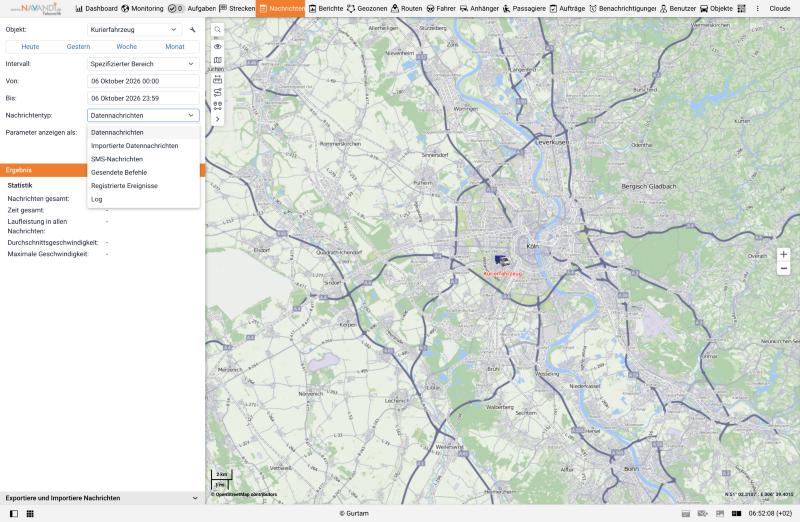The width and height of the screenshot is (800, 522).
Task: Click the wrench object properties icon
Action: pos(192,30)
